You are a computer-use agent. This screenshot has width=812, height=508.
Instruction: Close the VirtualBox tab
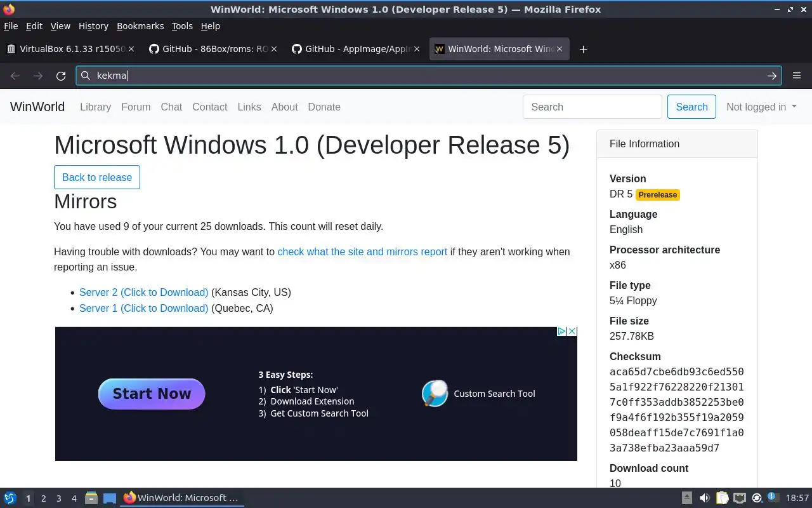[x=131, y=49]
